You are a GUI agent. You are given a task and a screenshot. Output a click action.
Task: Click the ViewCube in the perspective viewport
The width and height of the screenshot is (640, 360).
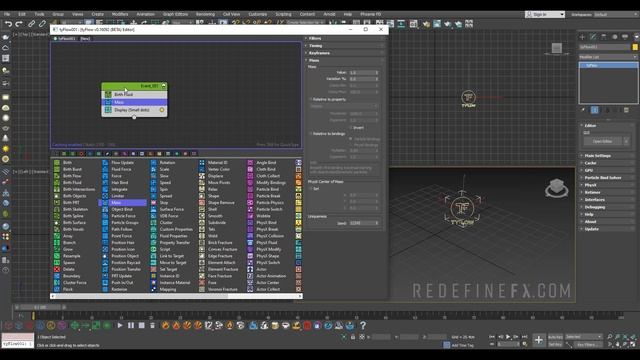tap(556, 189)
